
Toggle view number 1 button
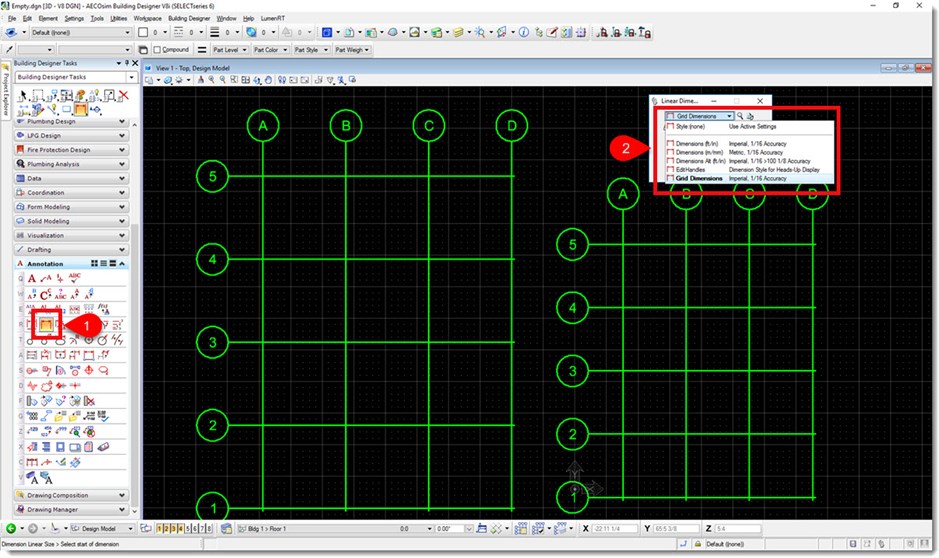pyautogui.click(x=159, y=529)
